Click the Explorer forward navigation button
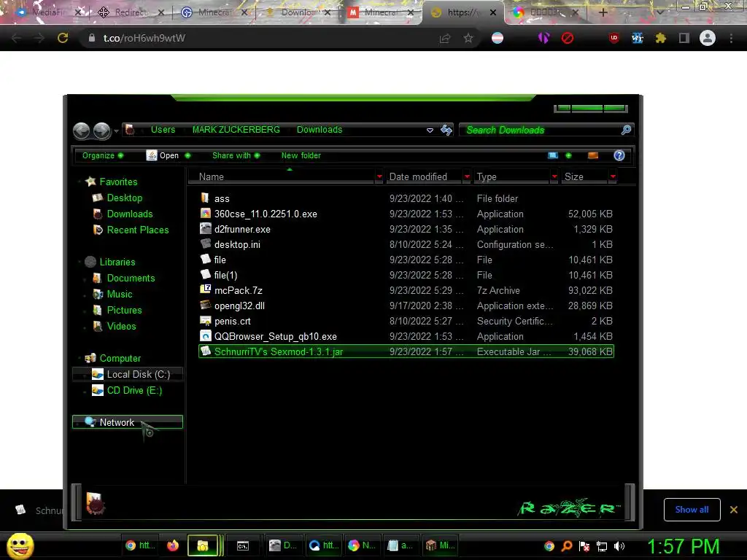 tap(101, 131)
